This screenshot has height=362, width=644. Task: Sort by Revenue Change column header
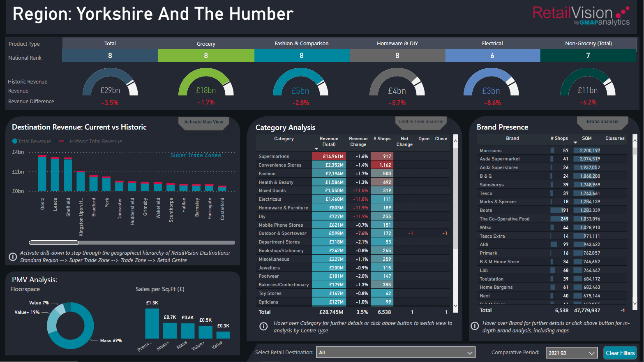358,142
